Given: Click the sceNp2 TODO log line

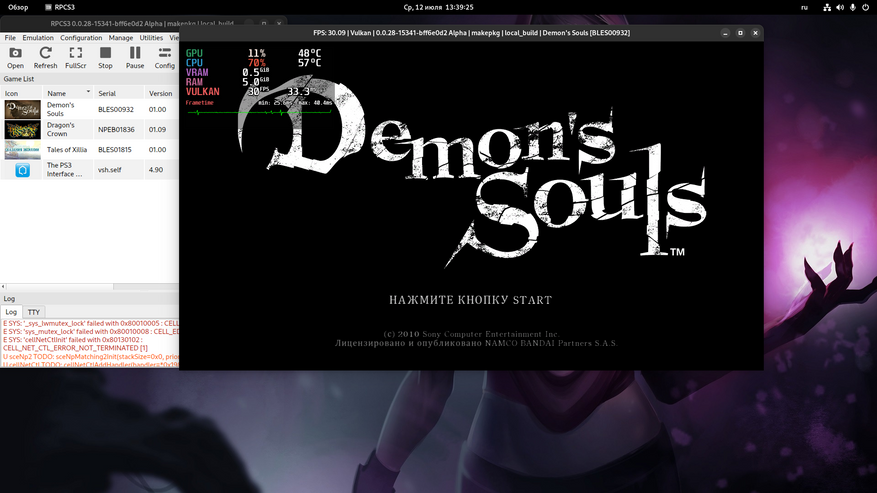Looking at the screenshot, I should click(x=91, y=356).
